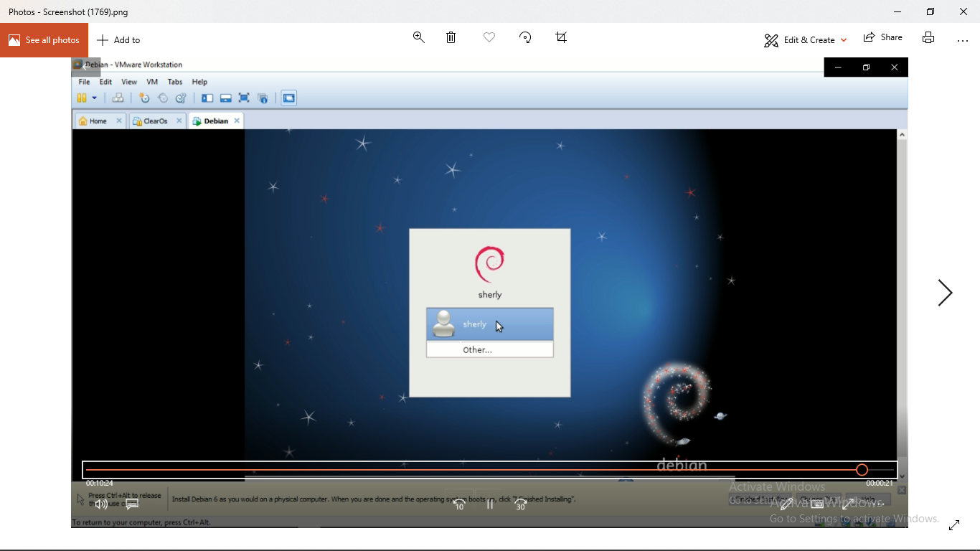Open the crop tool
Screen dimensions: 980x551
[561, 37]
